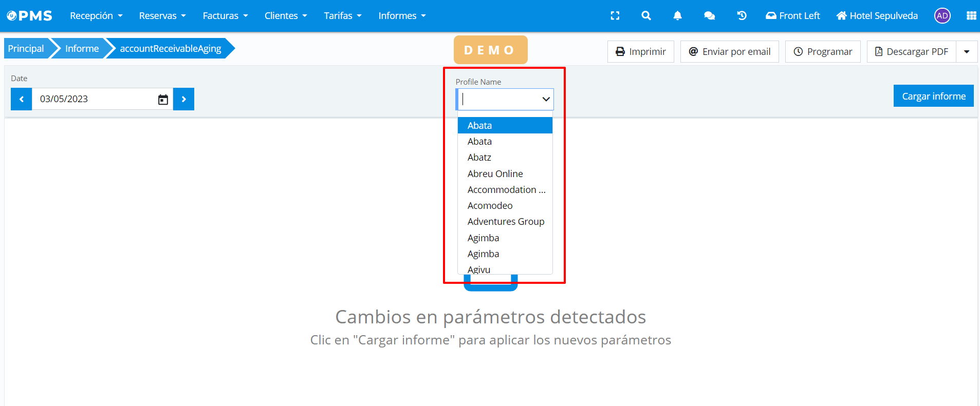Open the Recepción menu
980x406 pixels.
(96, 16)
